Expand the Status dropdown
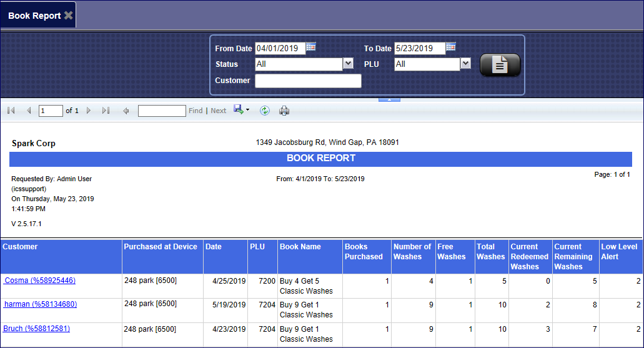This screenshot has height=348, width=644. pos(348,64)
